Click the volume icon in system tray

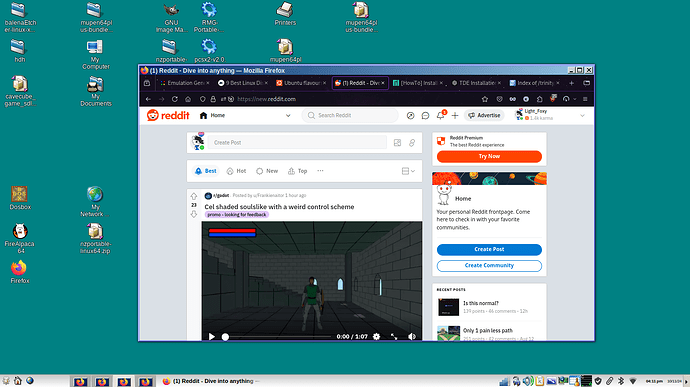click(528, 381)
